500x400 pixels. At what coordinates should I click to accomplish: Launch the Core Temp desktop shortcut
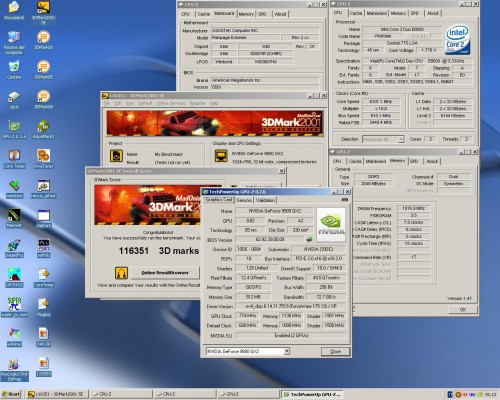pyautogui.click(x=14, y=159)
